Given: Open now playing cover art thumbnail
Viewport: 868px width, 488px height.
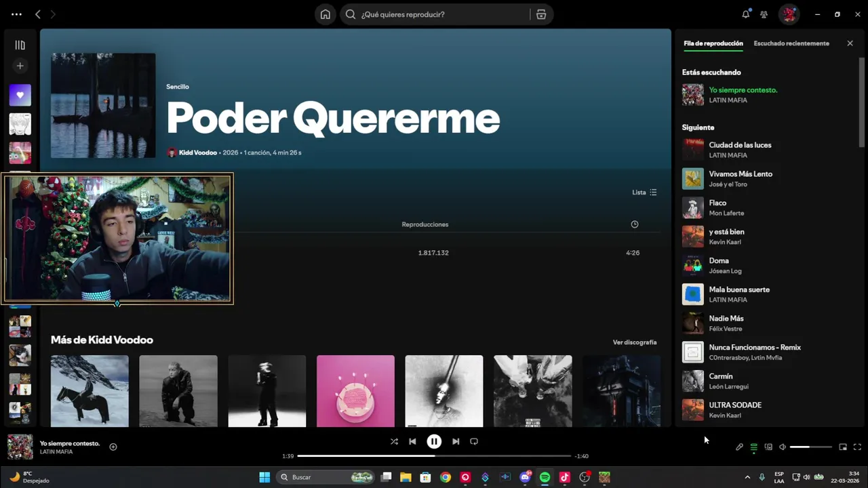Looking at the screenshot, I should 20,447.
